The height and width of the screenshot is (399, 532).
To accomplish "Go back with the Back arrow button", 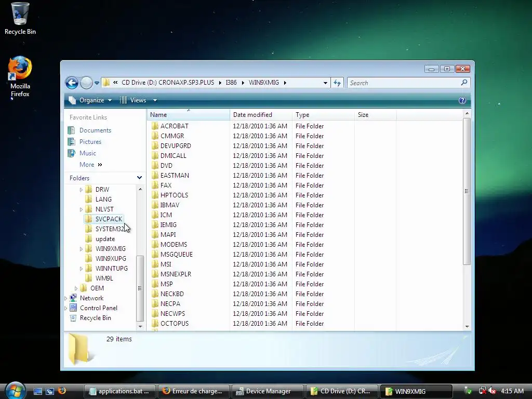I will click(x=72, y=83).
